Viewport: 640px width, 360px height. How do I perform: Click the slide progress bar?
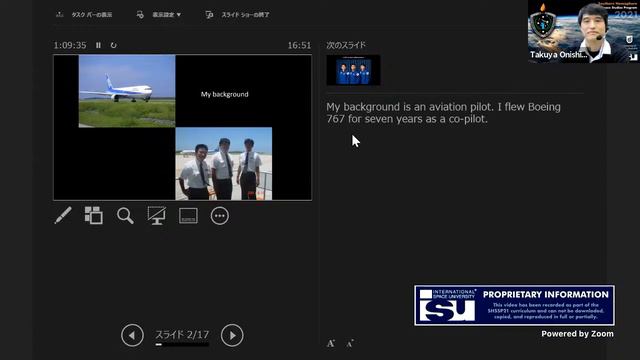pos(182,344)
